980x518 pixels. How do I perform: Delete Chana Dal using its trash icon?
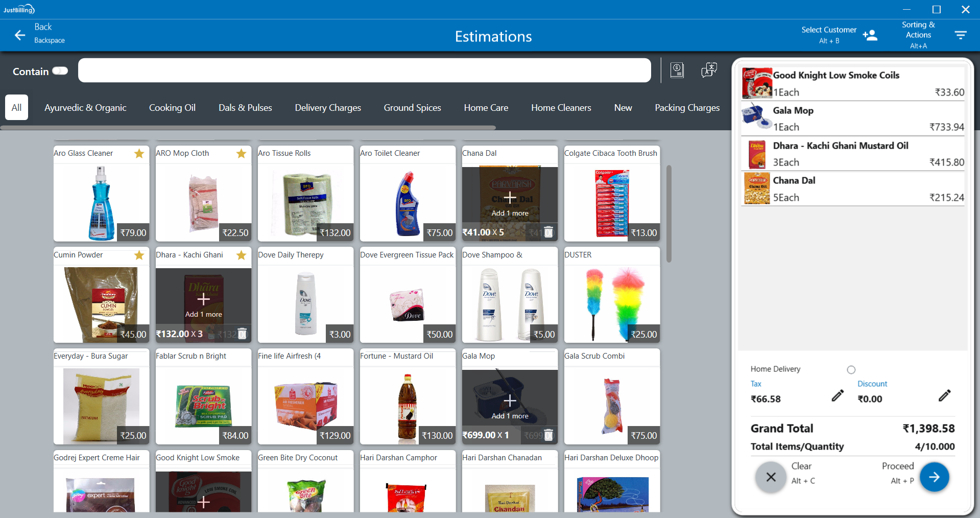(548, 232)
